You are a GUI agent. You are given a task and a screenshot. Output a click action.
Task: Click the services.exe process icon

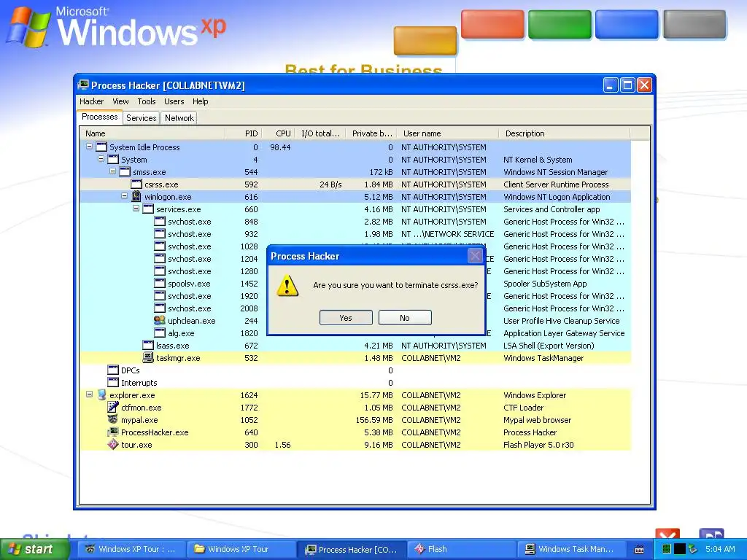pyautogui.click(x=148, y=209)
